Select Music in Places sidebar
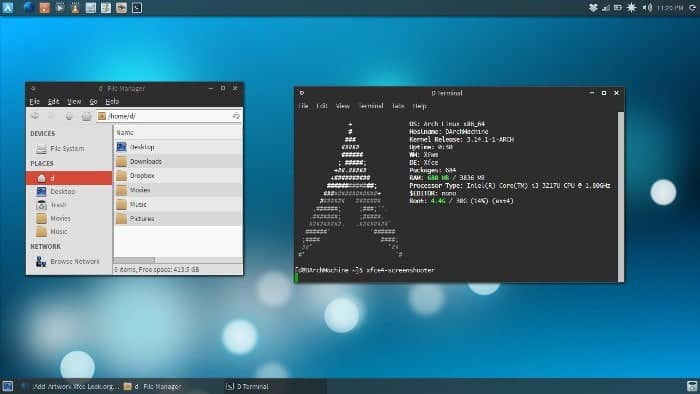 [x=69, y=232]
